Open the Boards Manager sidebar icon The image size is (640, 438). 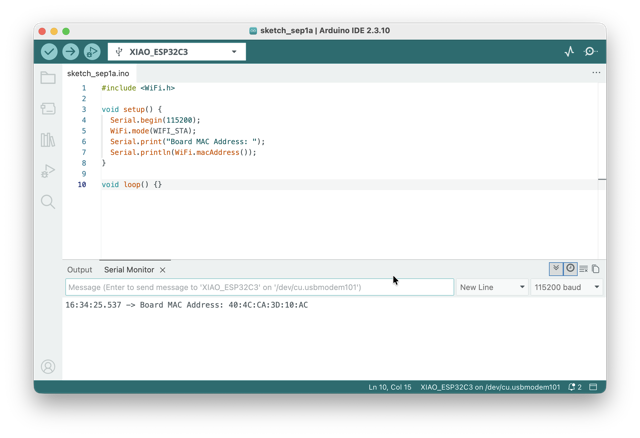pos(48,109)
